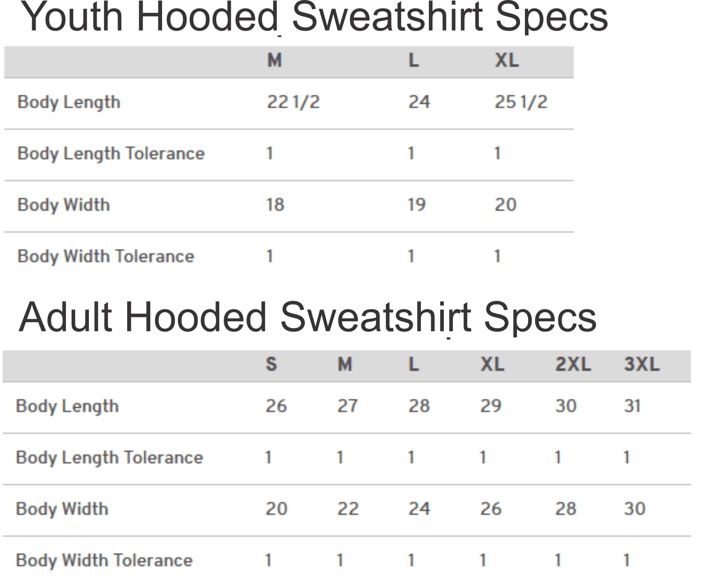Click the 2XL column header in Adult table
Image resolution: width=703 pixels, height=588 pixels.
click(x=573, y=365)
